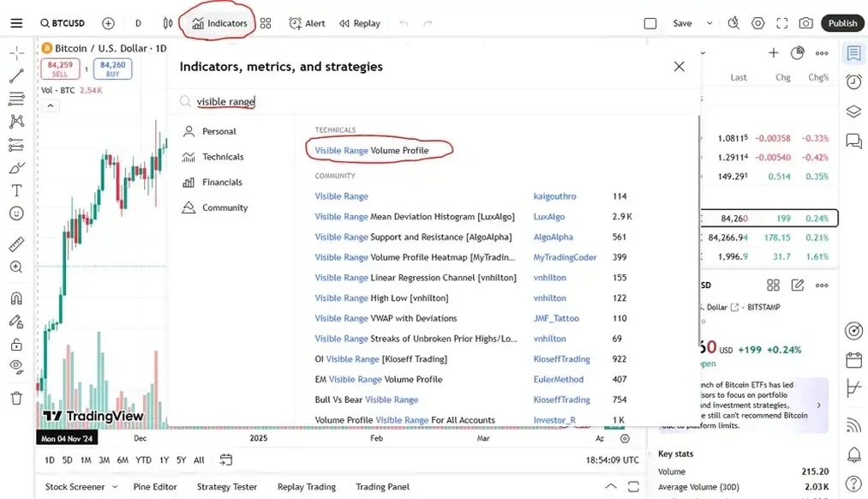Open the hamburger main menu
The height and width of the screenshot is (499, 868).
[16, 23]
